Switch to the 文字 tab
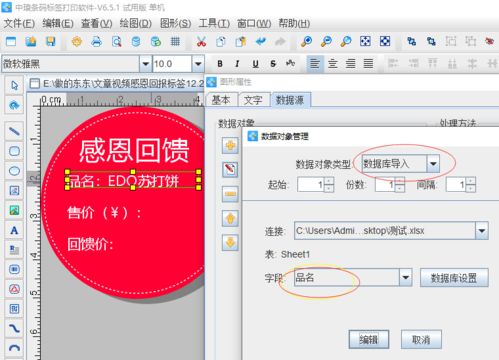Screen dimensions: 499x360 tap(254, 100)
